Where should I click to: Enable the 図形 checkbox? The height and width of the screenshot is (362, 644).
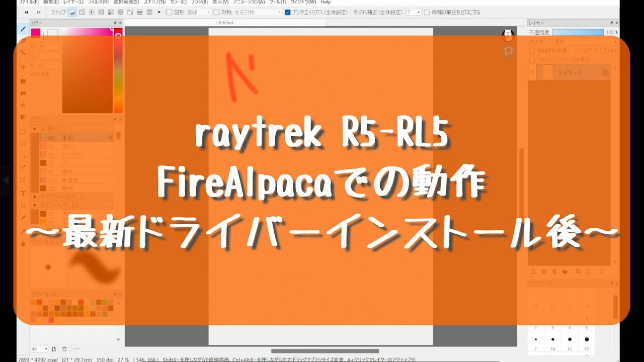169,12
